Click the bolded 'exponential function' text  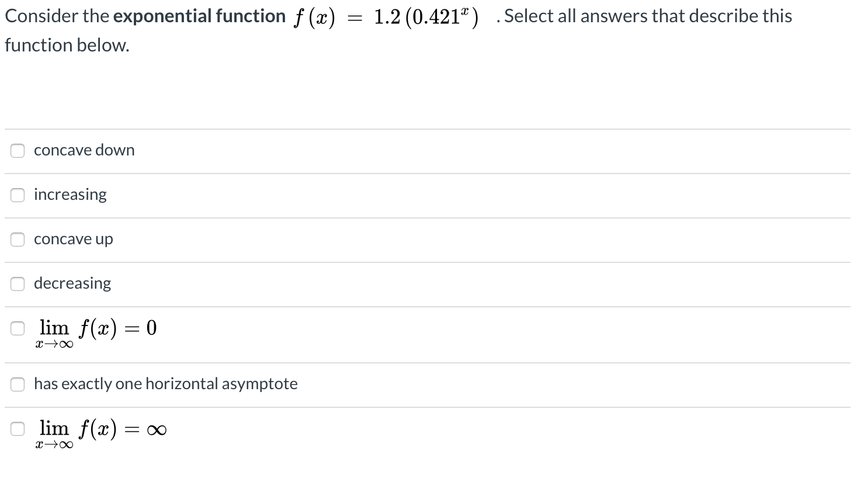click(202, 16)
